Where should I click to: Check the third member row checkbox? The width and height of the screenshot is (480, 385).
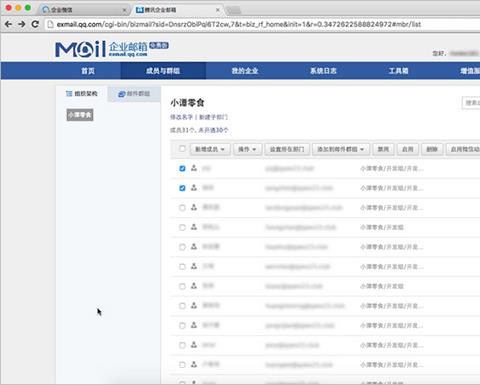coord(182,208)
